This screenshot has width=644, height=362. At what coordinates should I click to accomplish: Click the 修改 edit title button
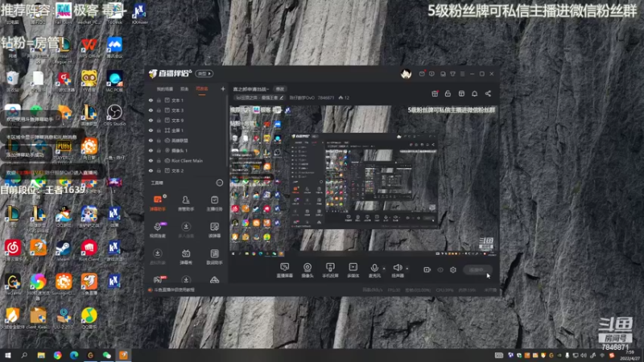click(x=280, y=89)
